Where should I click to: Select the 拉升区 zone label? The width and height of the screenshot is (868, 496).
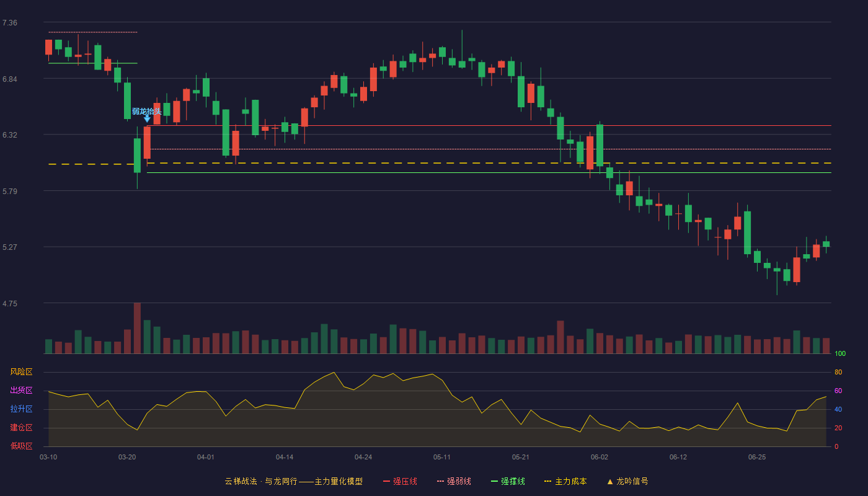coord(21,409)
